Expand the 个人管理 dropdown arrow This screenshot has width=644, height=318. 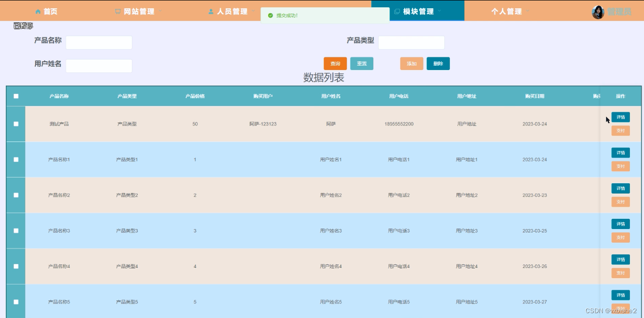(x=528, y=11)
